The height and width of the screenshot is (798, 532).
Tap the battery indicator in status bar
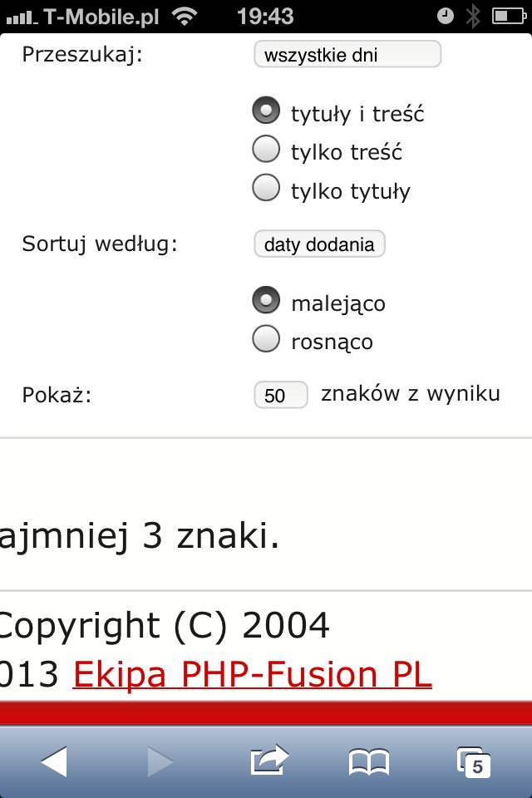click(x=509, y=17)
